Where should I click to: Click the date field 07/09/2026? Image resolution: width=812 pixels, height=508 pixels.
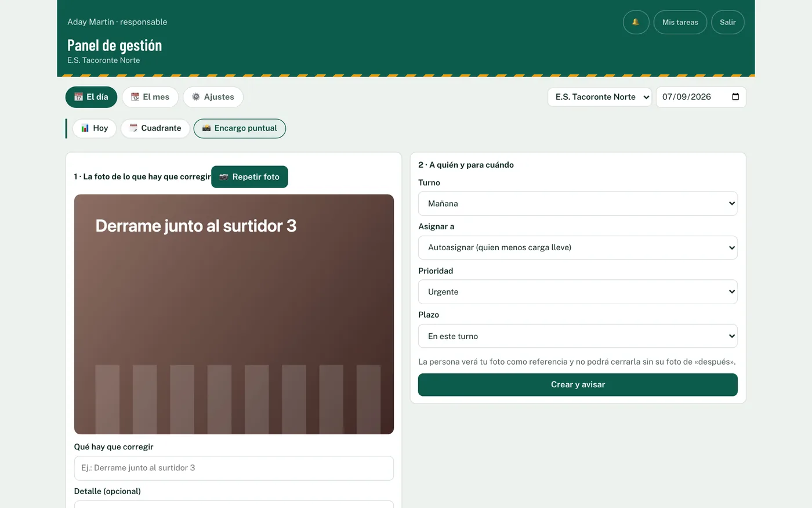tap(701, 97)
